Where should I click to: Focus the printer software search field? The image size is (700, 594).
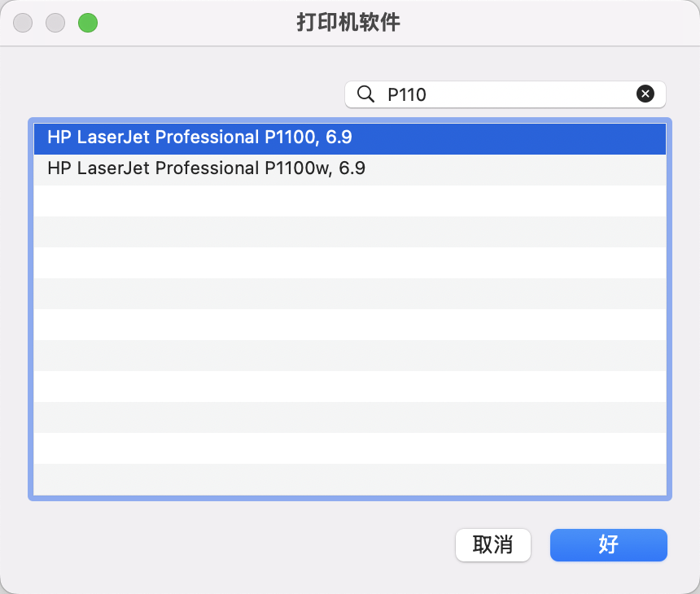pyautogui.click(x=505, y=94)
